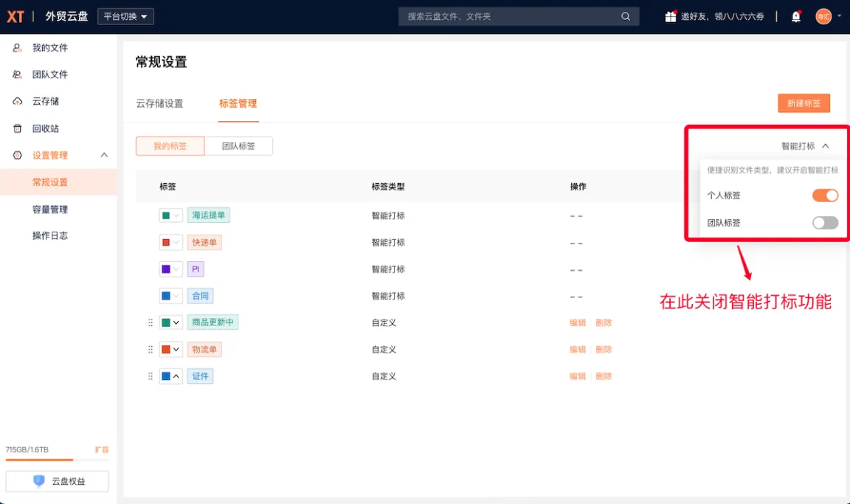Switch to 团队标签 segment
The width and height of the screenshot is (850, 504).
(x=238, y=146)
